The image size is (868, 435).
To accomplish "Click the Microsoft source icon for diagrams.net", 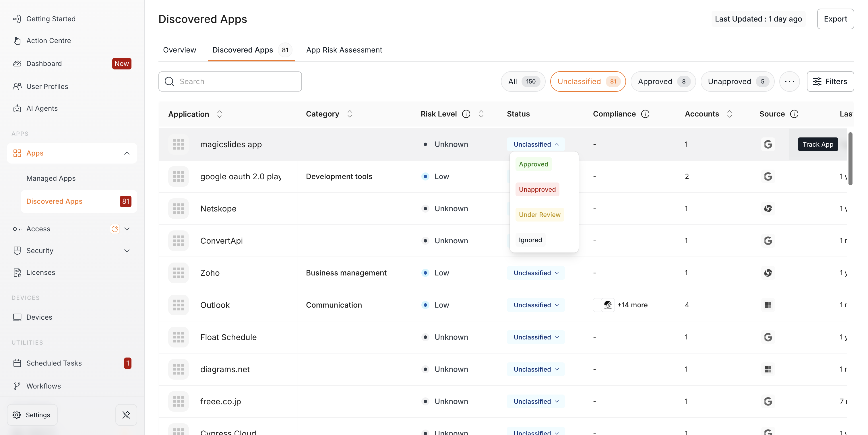I will pos(768,370).
